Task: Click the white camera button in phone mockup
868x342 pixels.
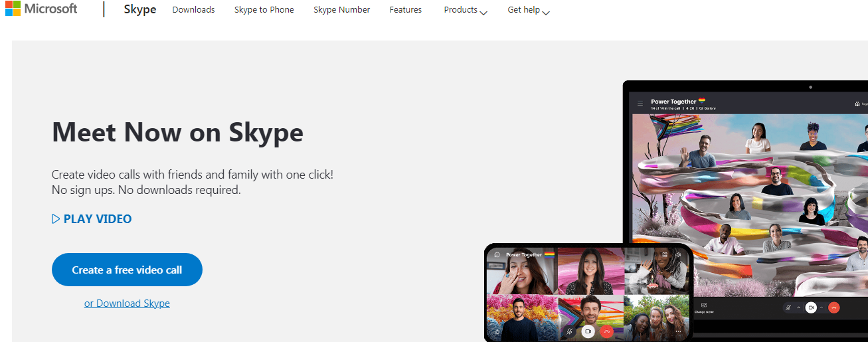Action: [588, 331]
